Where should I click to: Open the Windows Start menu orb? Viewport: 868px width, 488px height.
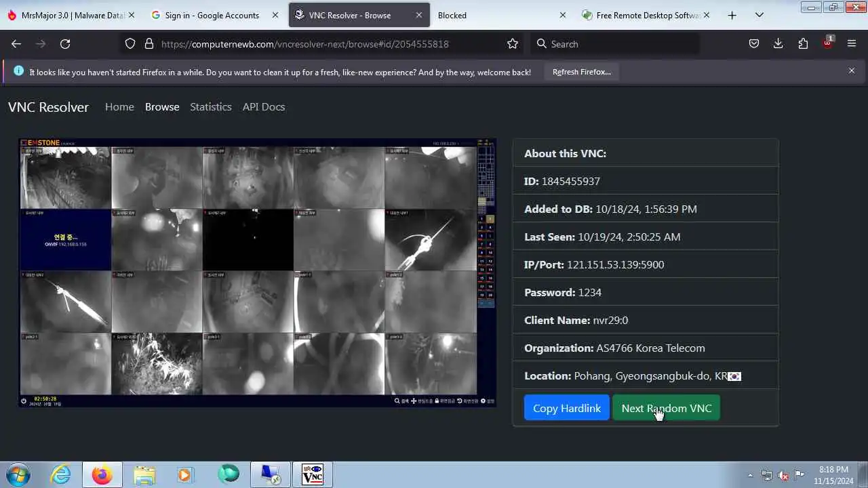(x=18, y=474)
